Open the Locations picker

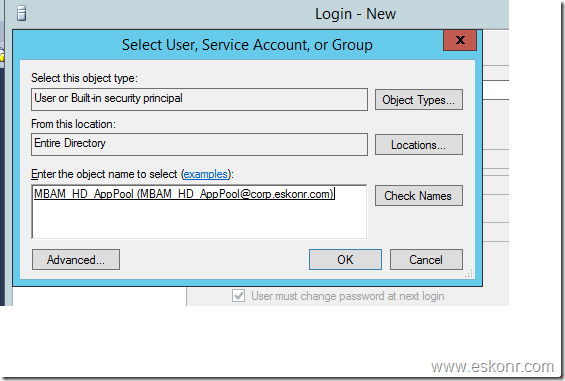419,145
